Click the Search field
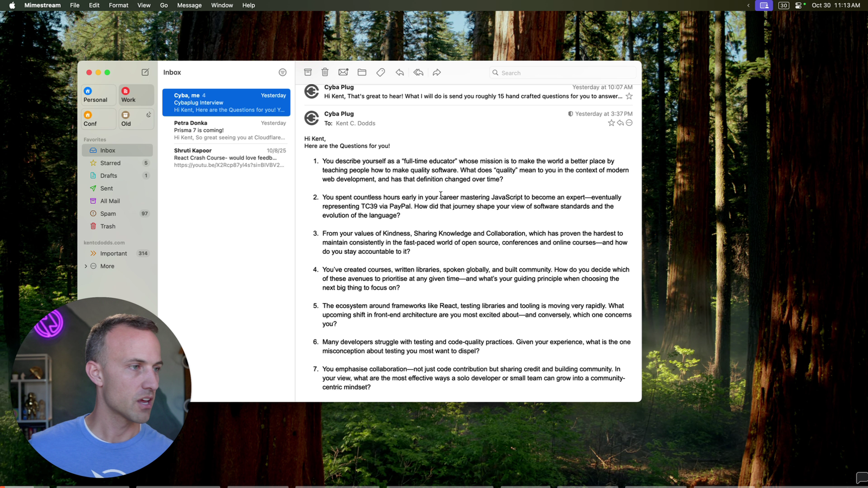Viewport: 868px width, 488px height. coord(564,73)
